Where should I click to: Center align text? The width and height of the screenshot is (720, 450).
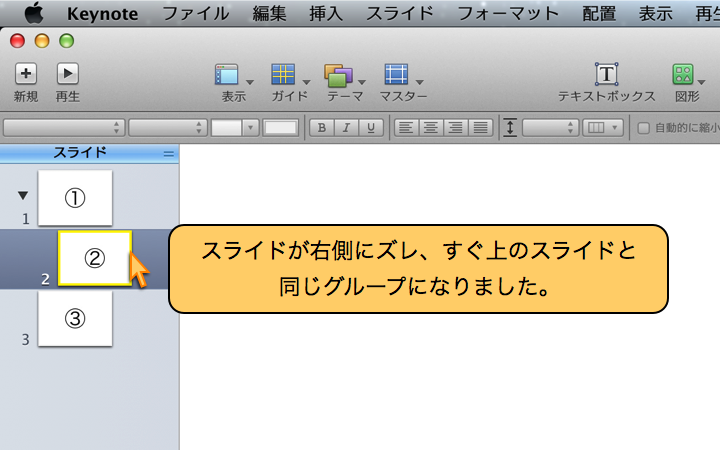click(x=431, y=128)
